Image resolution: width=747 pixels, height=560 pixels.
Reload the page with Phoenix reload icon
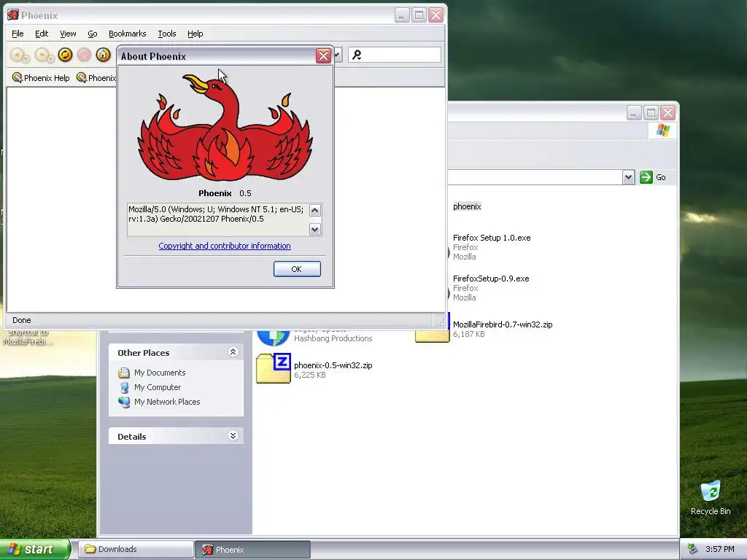point(65,55)
